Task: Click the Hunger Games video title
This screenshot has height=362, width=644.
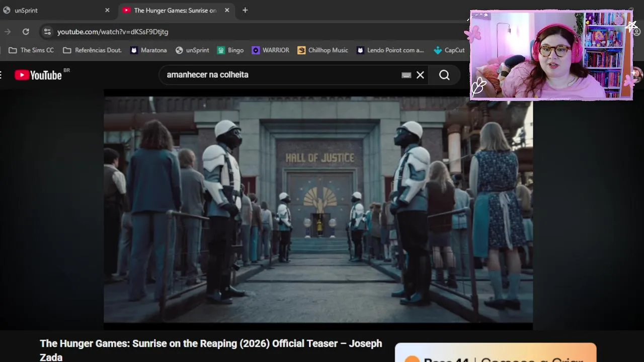Action: pos(211,350)
